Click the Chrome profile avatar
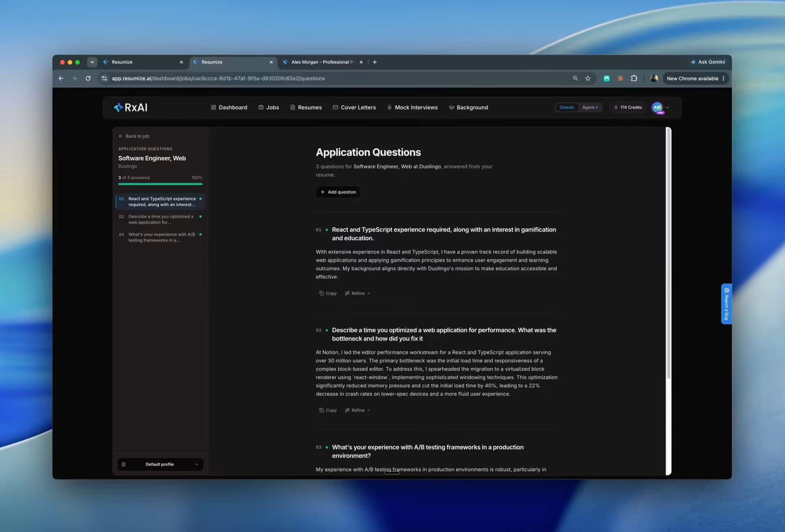The image size is (785, 532). (x=654, y=79)
